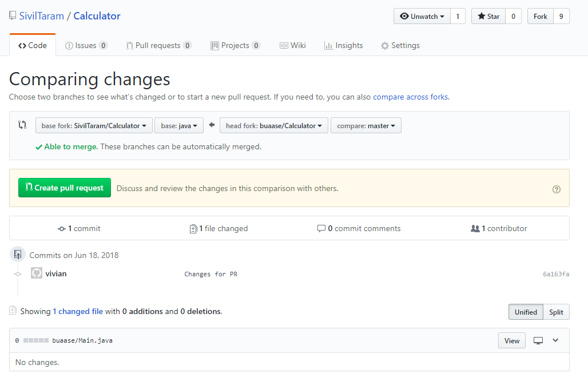588x377 pixels.
Task: Click the compare arrows icon beside base fork
Action: (22, 125)
